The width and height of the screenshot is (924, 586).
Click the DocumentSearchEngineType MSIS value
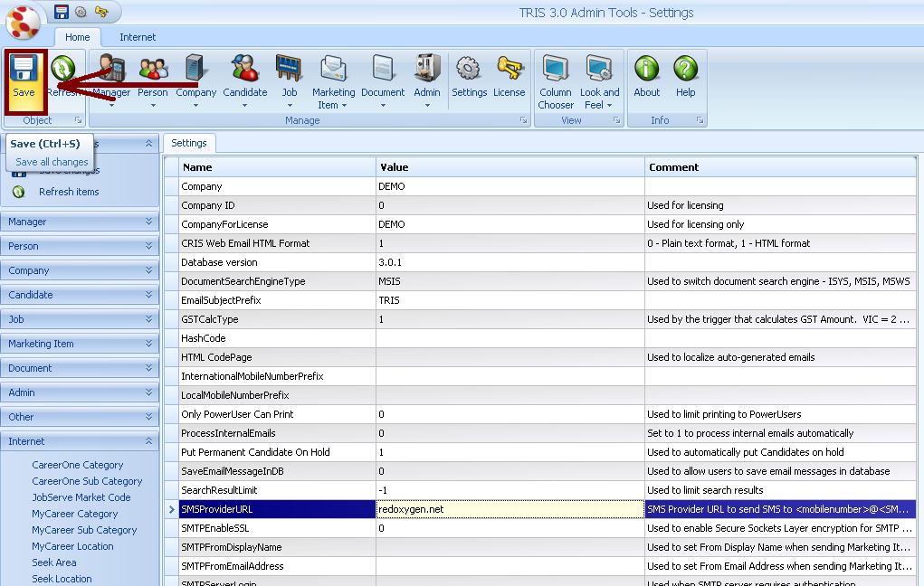(x=510, y=281)
